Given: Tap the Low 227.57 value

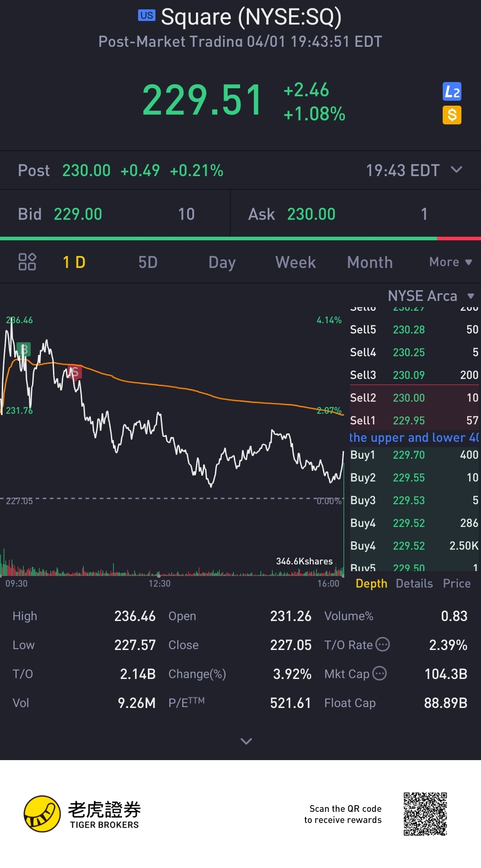Looking at the screenshot, I should click(135, 645).
